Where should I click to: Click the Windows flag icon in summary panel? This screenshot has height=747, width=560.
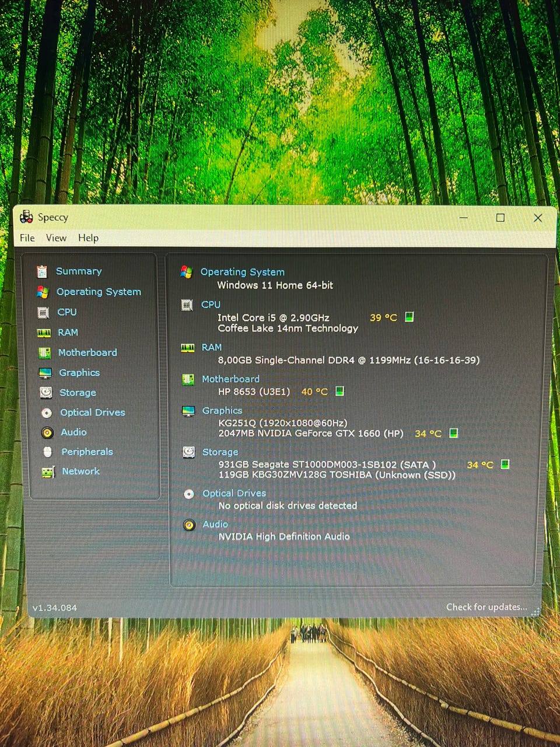[x=186, y=272]
